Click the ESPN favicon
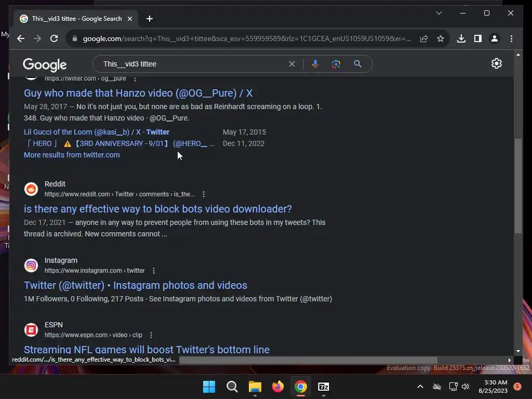The width and height of the screenshot is (532, 399). click(x=31, y=329)
